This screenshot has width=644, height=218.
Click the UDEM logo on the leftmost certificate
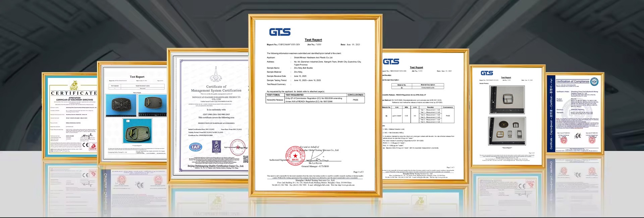coord(74,85)
